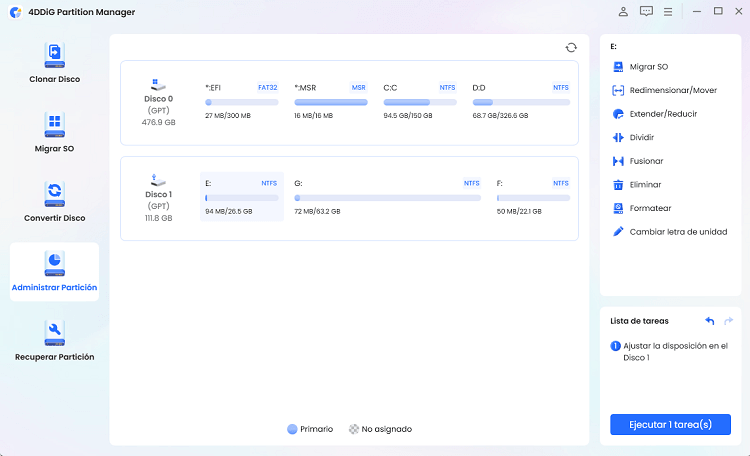This screenshot has height=456, width=750.
Task: Click Extender/Reducir option
Action: (663, 114)
